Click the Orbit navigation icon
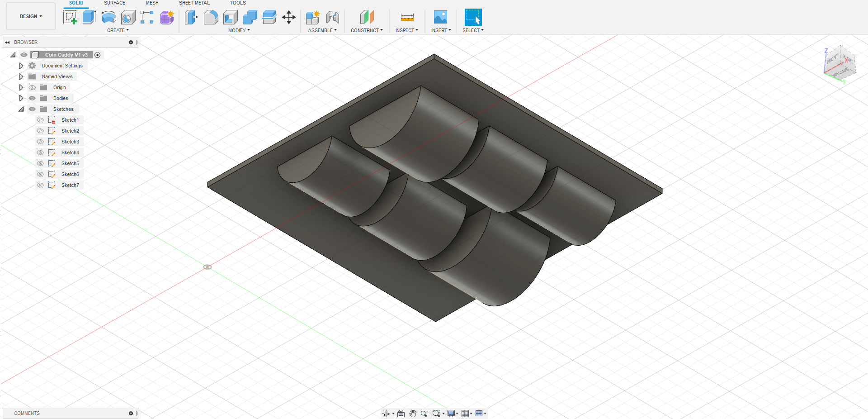This screenshot has height=419, width=868. [x=386, y=414]
